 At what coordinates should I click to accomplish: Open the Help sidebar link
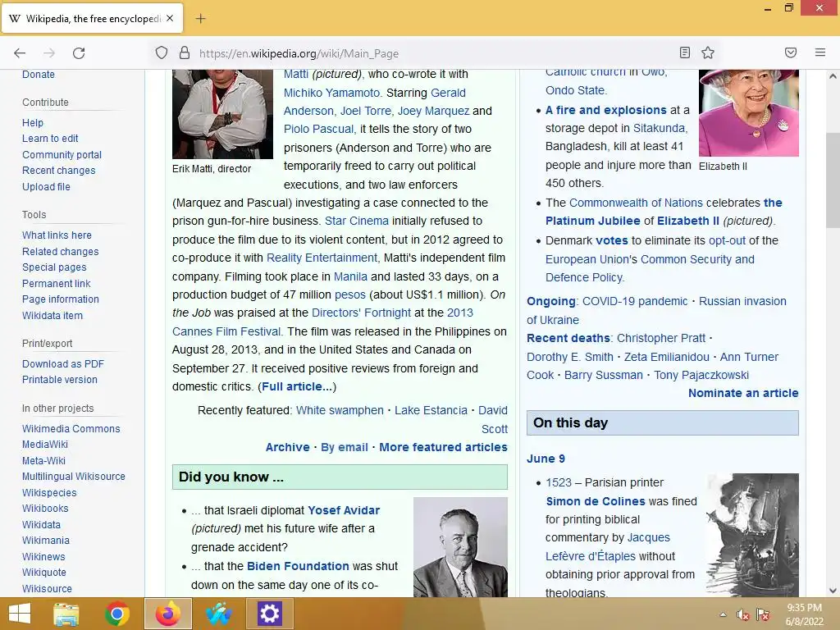click(x=33, y=123)
